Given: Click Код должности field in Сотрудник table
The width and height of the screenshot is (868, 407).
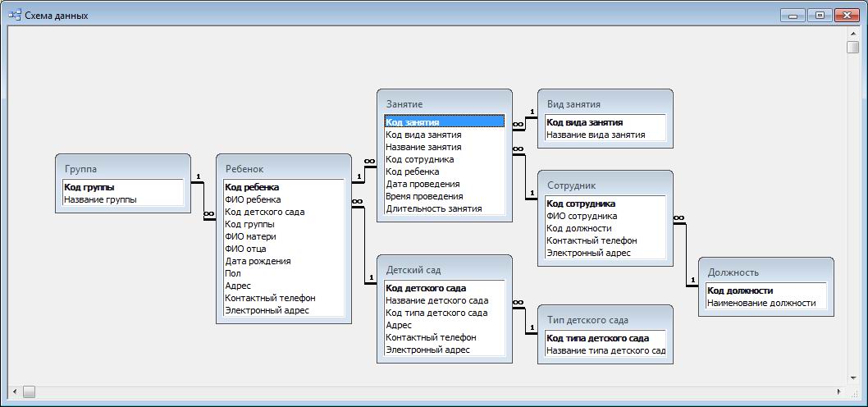Looking at the screenshot, I should (x=579, y=228).
